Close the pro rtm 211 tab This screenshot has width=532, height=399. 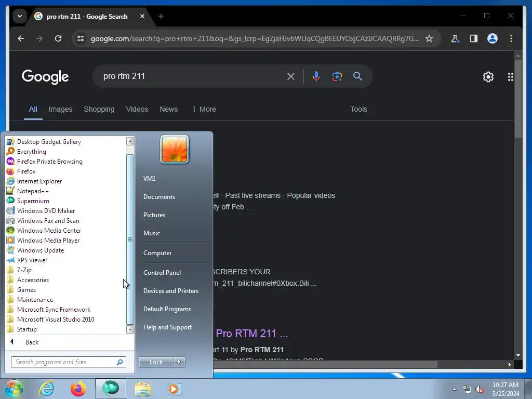point(142,16)
